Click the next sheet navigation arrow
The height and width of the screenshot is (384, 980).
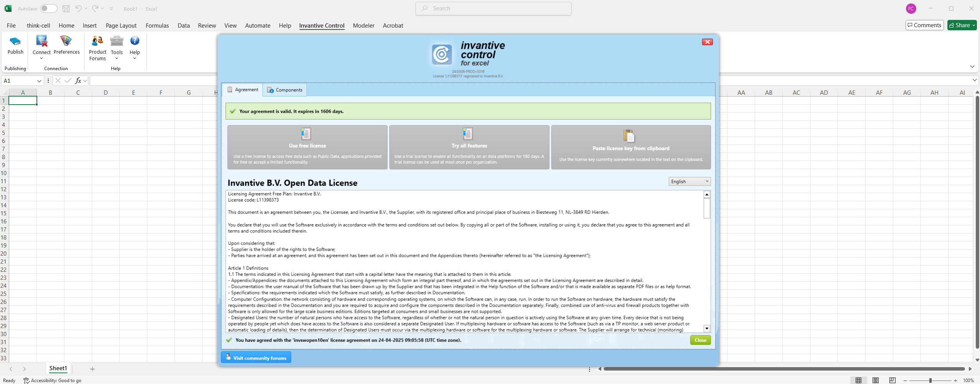(24, 369)
